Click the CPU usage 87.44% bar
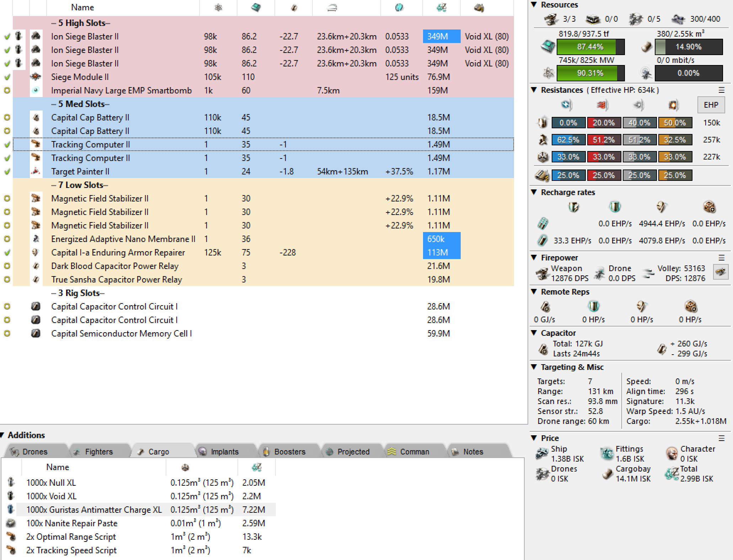This screenshot has width=733, height=560. point(590,47)
